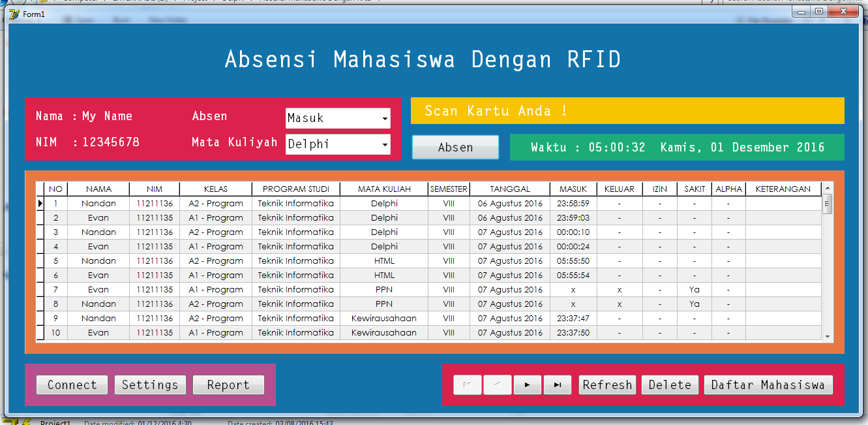Advance to the next record
Image resolution: width=868 pixels, height=425 pixels.
click(527, 385)
